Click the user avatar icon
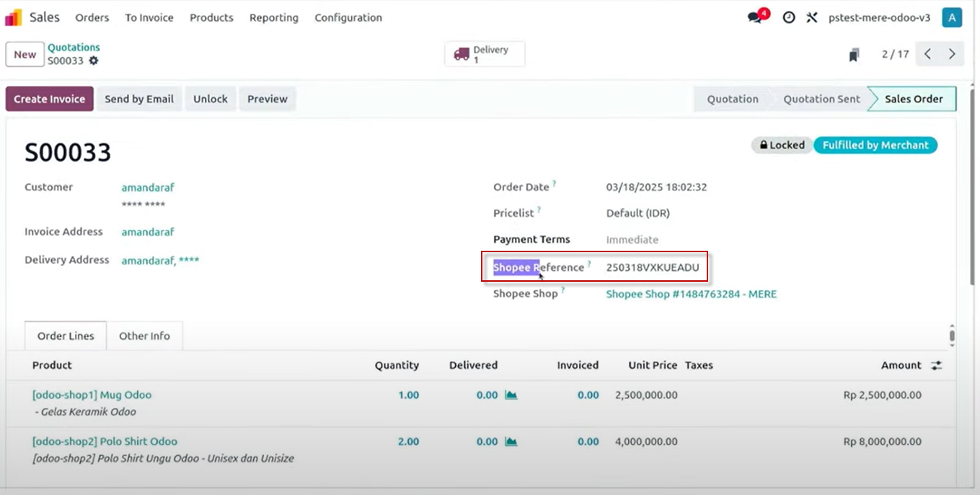Screen dimensions: 980x495 coord(952,17)
